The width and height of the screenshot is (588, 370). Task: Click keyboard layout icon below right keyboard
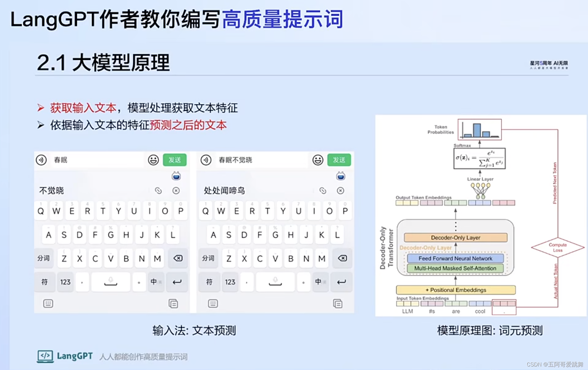[213, 304]
